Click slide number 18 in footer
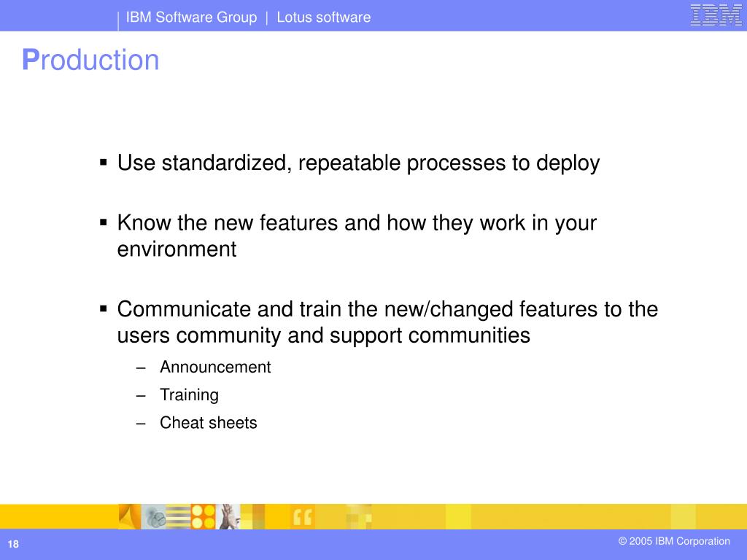The width and height of the screenshot is (747, 560). pos(13,544)
